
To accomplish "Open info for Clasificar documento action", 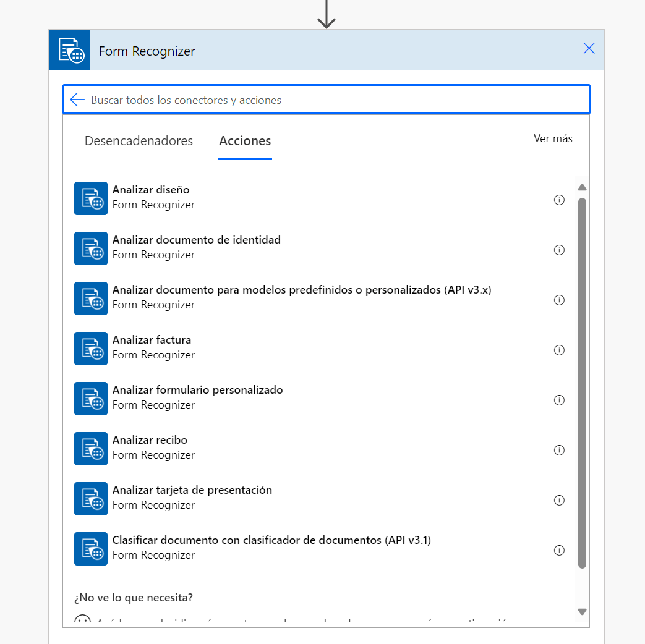I will (559, 550).
